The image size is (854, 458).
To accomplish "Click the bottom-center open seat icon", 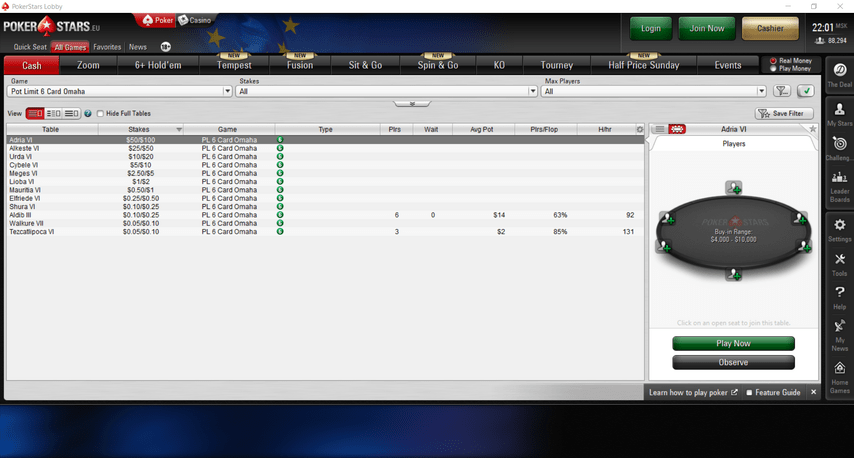I will (x=734, y=274).
